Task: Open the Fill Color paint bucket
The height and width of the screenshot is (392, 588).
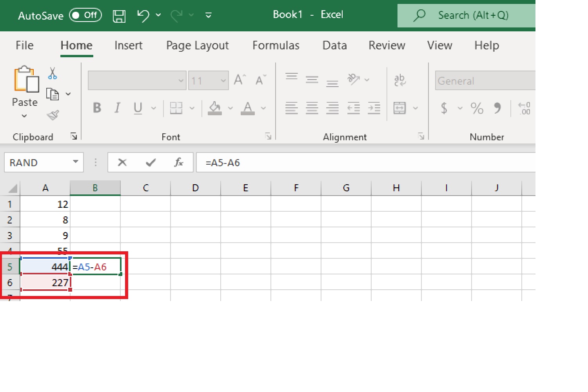Action: pyautogui.click(x=215, y=108)
